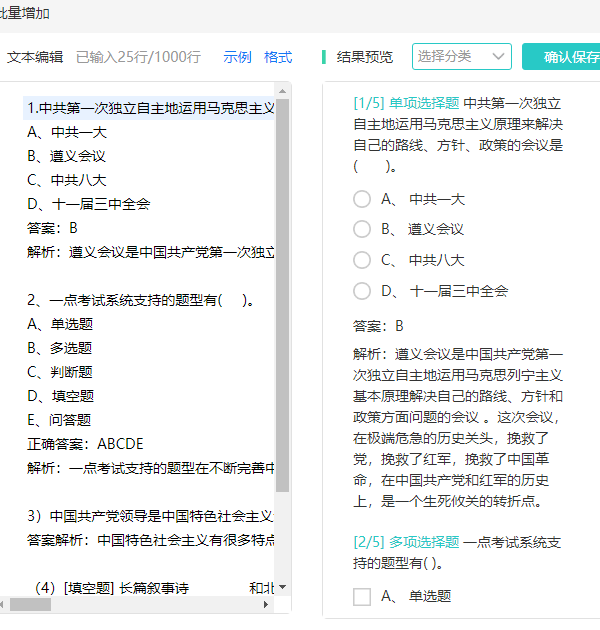Click the 确认保存 button
This screenshot has width=600, height=630.
(x=563, y=57)
